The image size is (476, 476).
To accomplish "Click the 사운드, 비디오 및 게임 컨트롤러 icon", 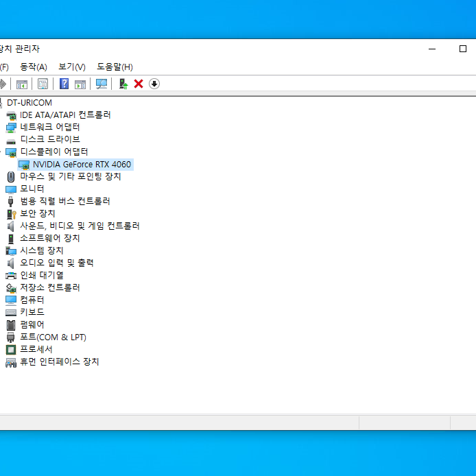I will [x=10, y=226].
